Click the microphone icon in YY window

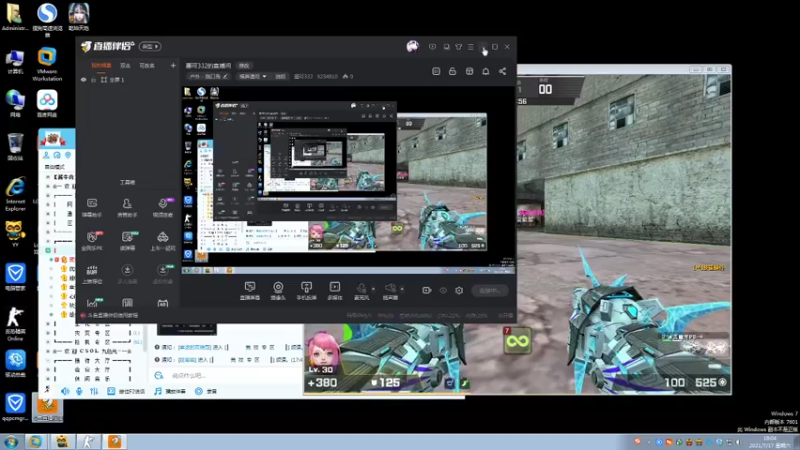pos(79,391)
